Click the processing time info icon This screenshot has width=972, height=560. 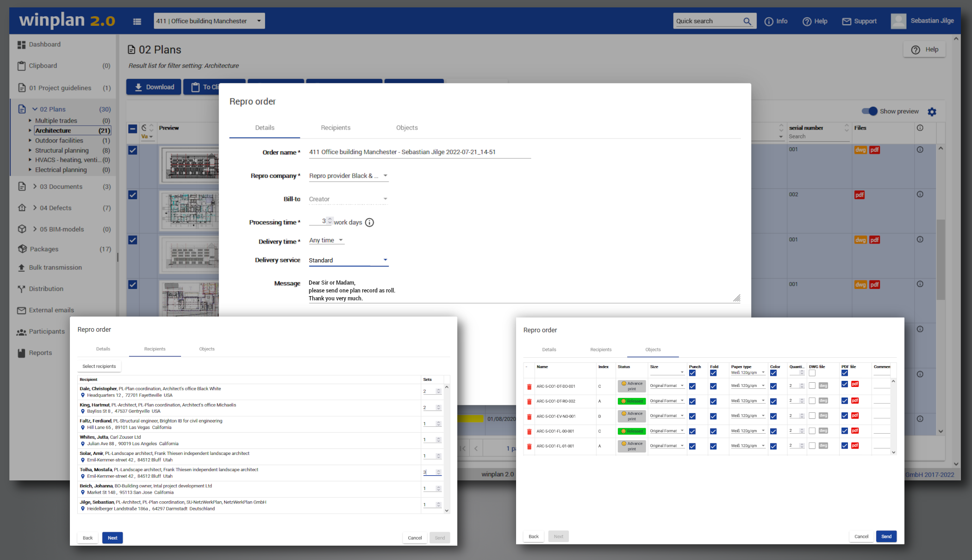(x=369, y=223)
